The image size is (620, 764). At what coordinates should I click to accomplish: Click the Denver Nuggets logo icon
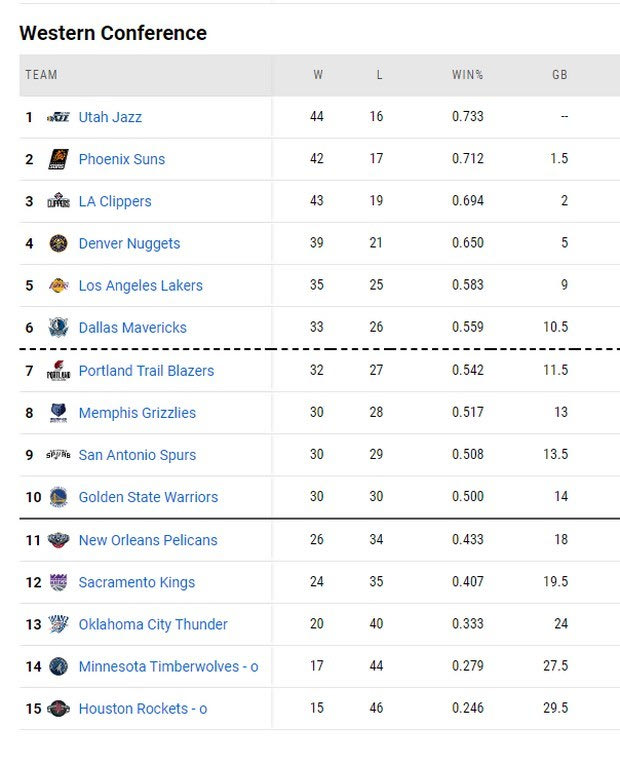coord(58,243)
